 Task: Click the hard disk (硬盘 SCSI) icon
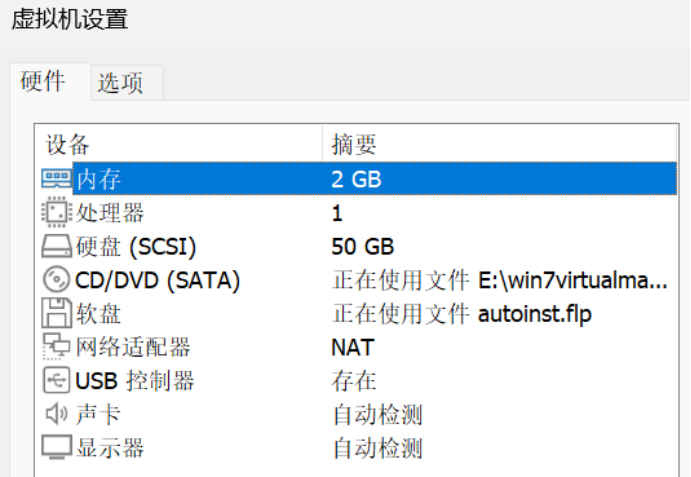[55, 247]
